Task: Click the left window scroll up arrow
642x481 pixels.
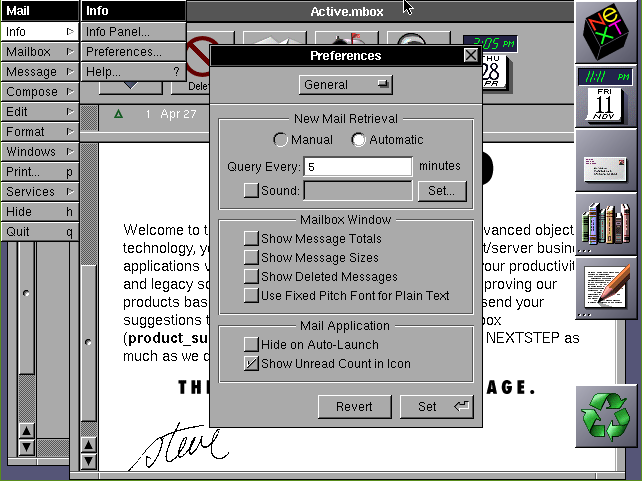Action: pyautogui.click(x=27, y=431)
